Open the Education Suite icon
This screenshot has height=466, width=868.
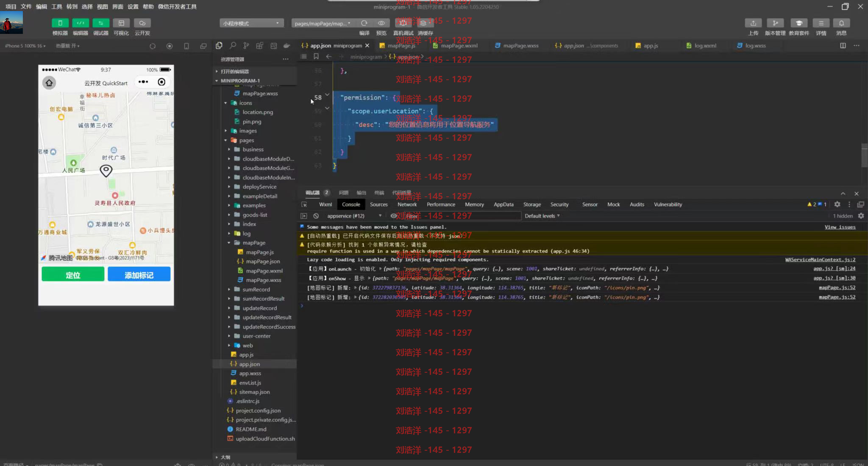[799, 23]
